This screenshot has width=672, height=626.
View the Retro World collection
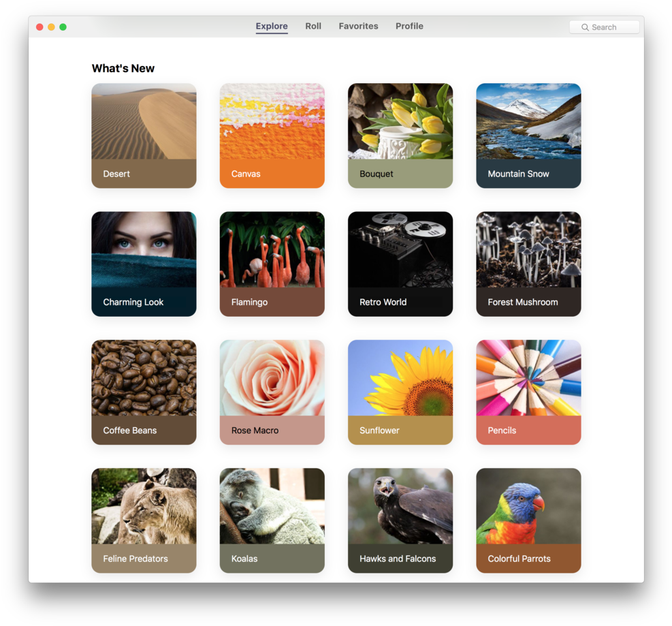[400, 264]
